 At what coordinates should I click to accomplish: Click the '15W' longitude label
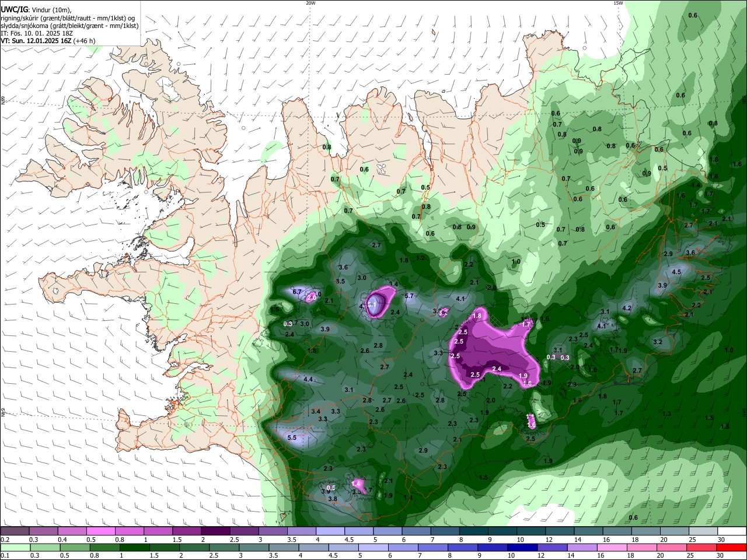click(x=618, y=3)
